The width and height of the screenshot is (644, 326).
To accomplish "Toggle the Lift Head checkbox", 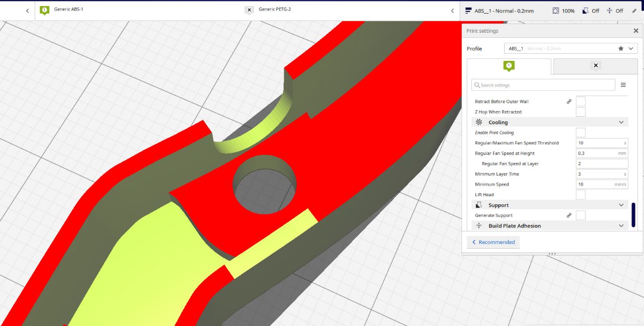I will (x=581, y=195).
